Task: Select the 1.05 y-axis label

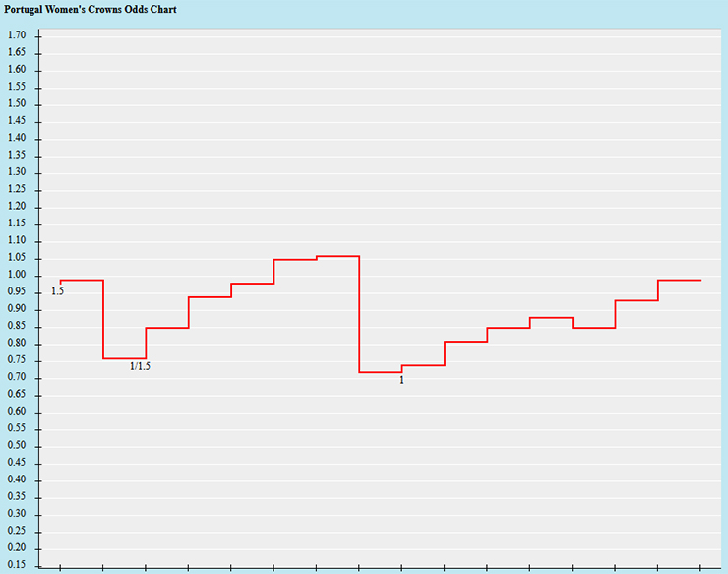Action: (17, 258)
